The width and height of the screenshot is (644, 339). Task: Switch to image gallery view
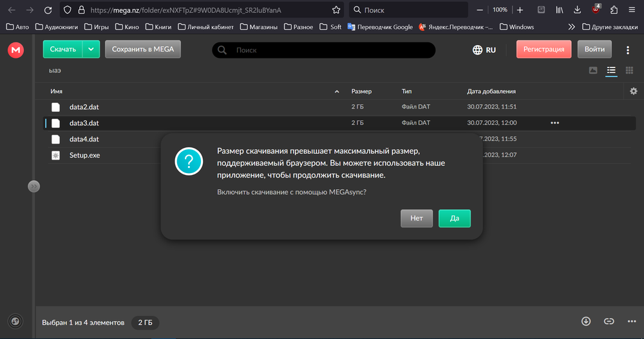593,70
